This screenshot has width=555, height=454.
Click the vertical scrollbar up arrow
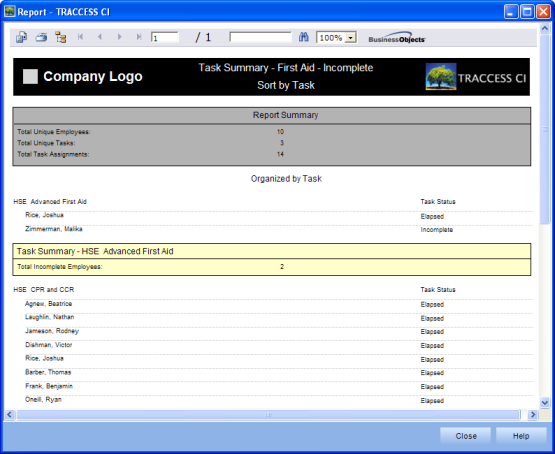point(545,28)
